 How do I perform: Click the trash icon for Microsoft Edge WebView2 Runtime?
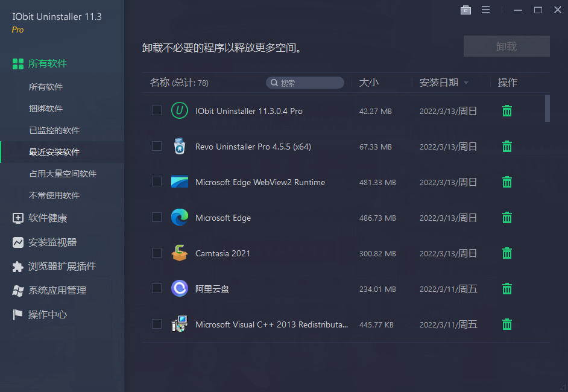pos(506,182)
